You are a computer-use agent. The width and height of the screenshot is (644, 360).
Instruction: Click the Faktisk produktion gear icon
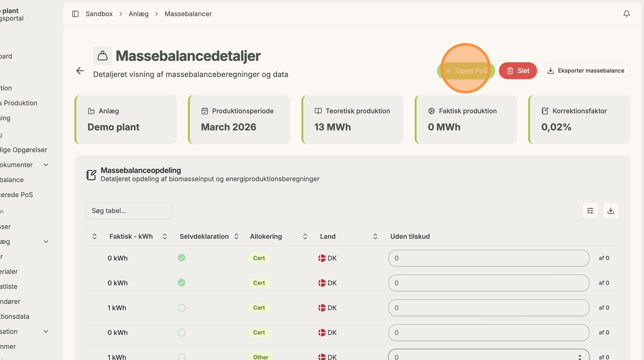pos(432,111)
